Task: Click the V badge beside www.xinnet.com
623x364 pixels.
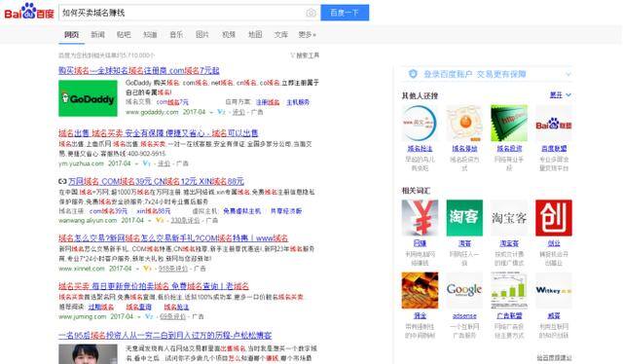Action: (147, 269)
